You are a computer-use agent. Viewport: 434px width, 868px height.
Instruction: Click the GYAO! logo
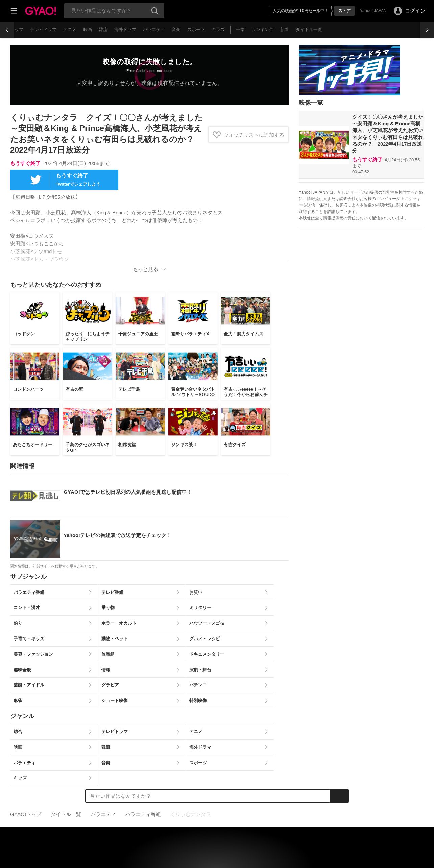(x=41, y=11)
